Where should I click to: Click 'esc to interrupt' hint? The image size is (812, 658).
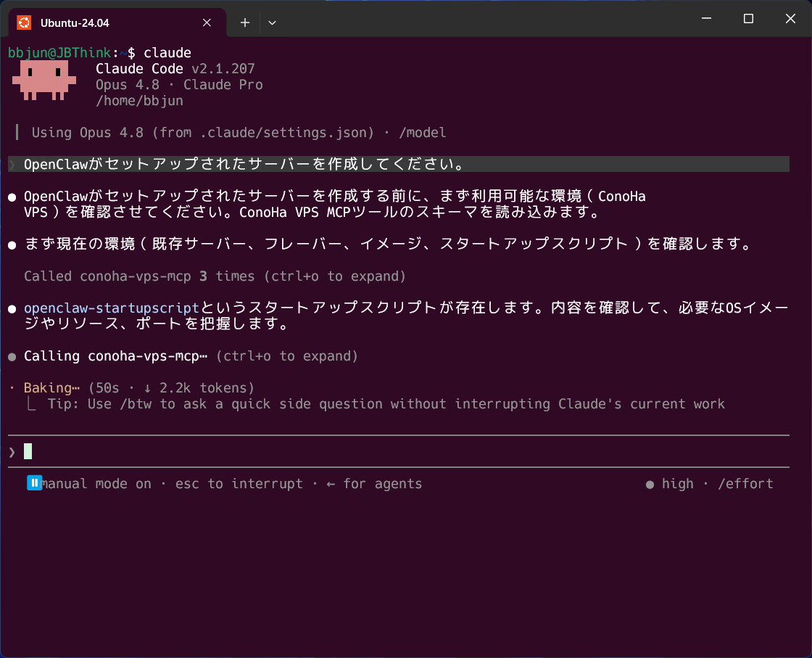pos(239,484)
